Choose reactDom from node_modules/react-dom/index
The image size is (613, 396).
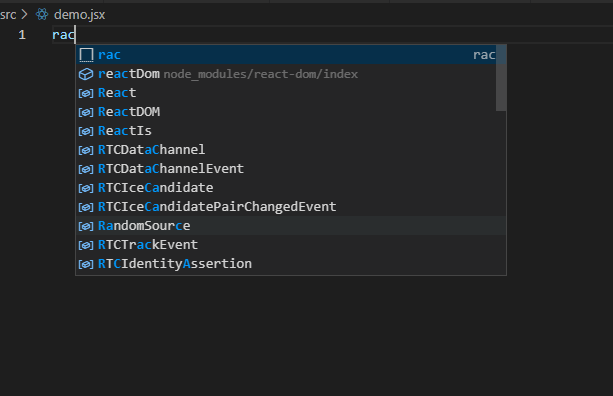(x=286, y=74)
